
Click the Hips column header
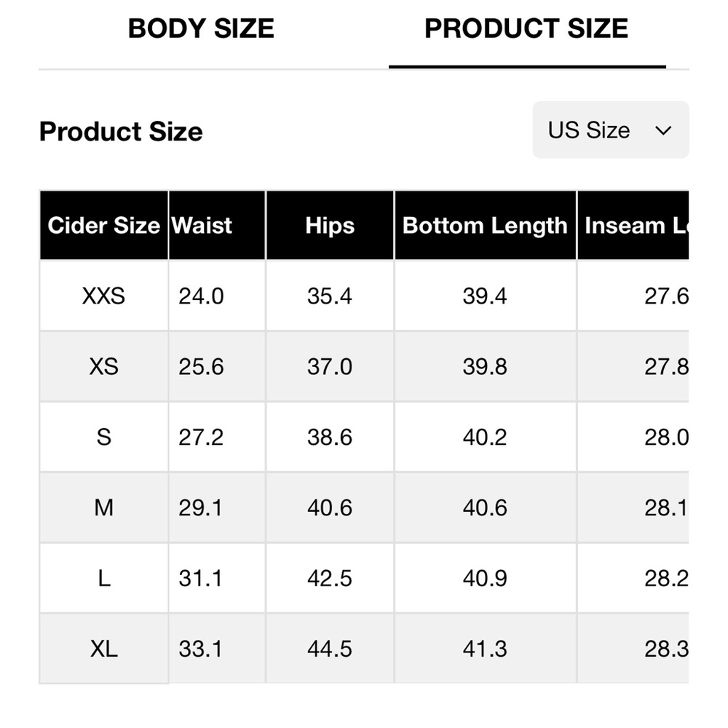tap(330, 226)
